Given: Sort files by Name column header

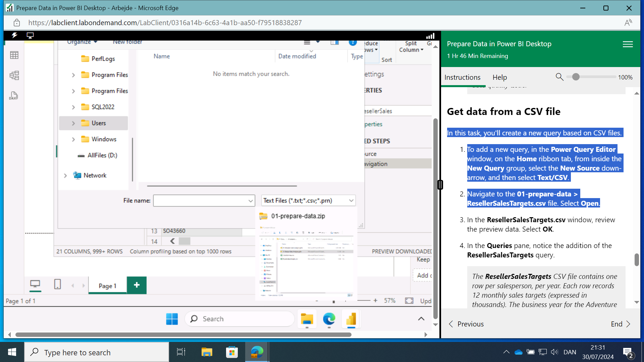Looking at the screenshot, I should 162,56.
